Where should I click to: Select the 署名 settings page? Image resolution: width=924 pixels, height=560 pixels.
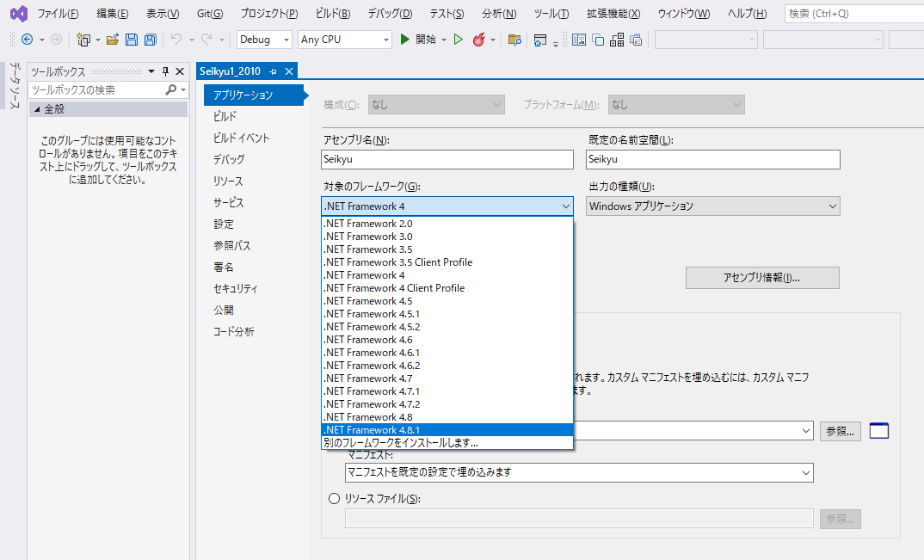[224, 267]
